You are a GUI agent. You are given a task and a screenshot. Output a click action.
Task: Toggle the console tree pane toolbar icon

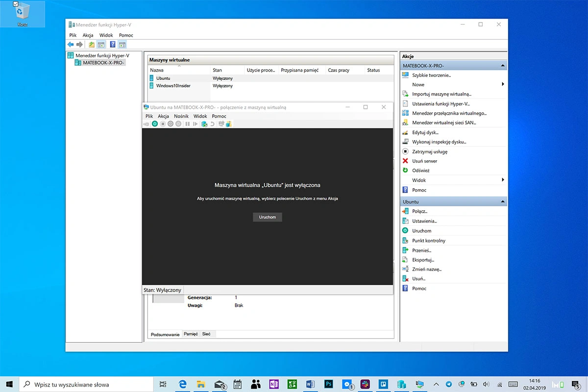(x=100, y=45)
